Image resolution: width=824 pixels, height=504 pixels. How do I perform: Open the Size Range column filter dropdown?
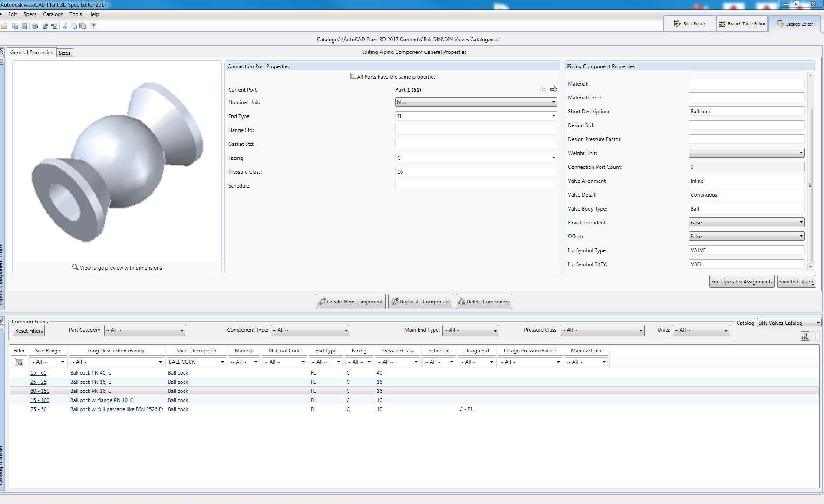[x=47, y=362]
